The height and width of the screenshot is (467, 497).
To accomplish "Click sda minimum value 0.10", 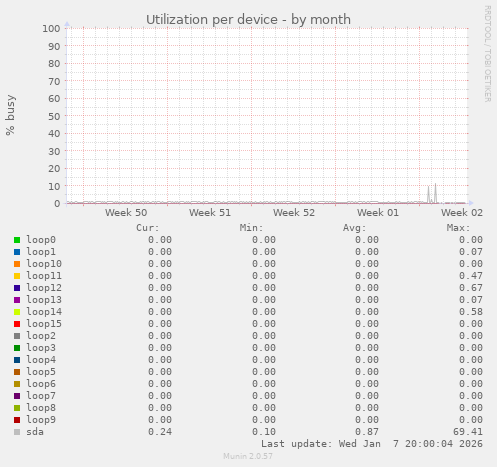I will [264, 432].
